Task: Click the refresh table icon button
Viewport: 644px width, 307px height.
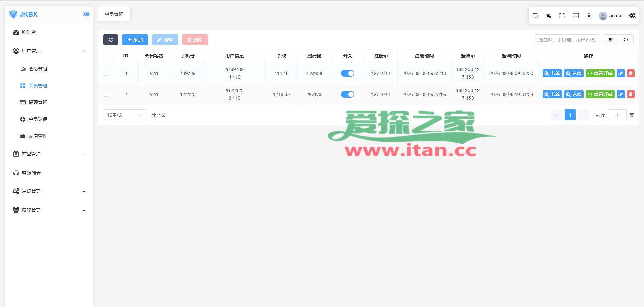Action: pos(111,40)
